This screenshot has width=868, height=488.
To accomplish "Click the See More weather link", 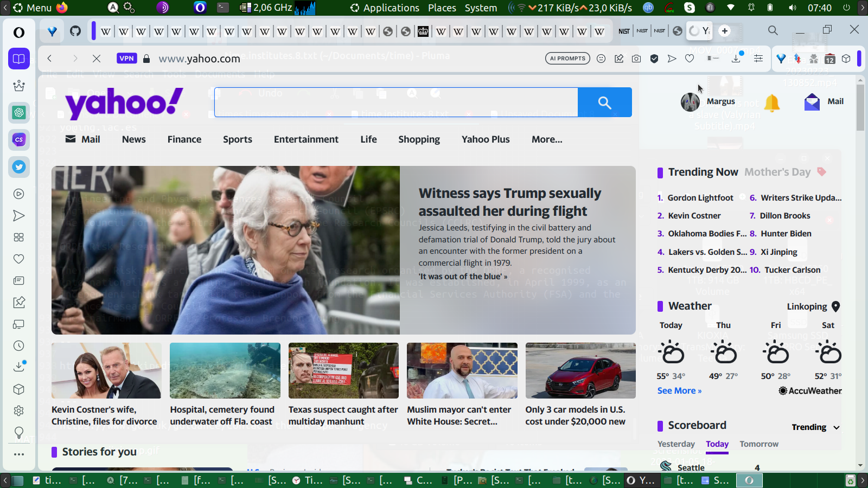I will pos(679,391).
